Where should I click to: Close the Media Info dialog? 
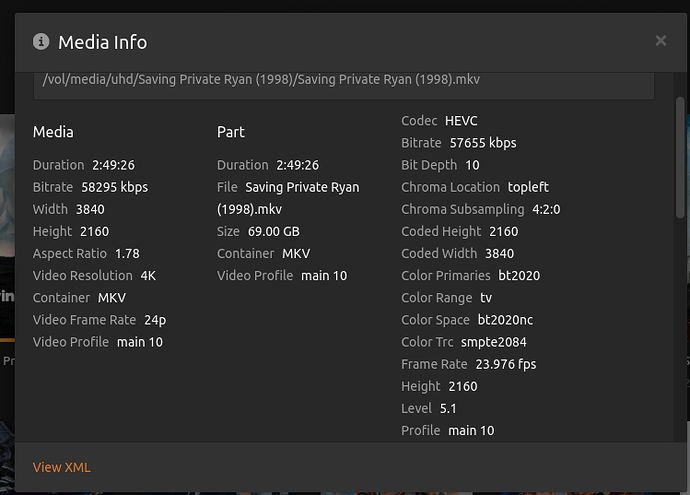tap(660, 41)
